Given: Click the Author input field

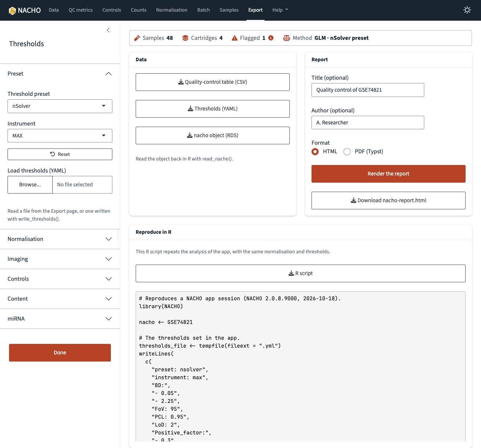Looking at the screenshot, I should coord(368,123).
